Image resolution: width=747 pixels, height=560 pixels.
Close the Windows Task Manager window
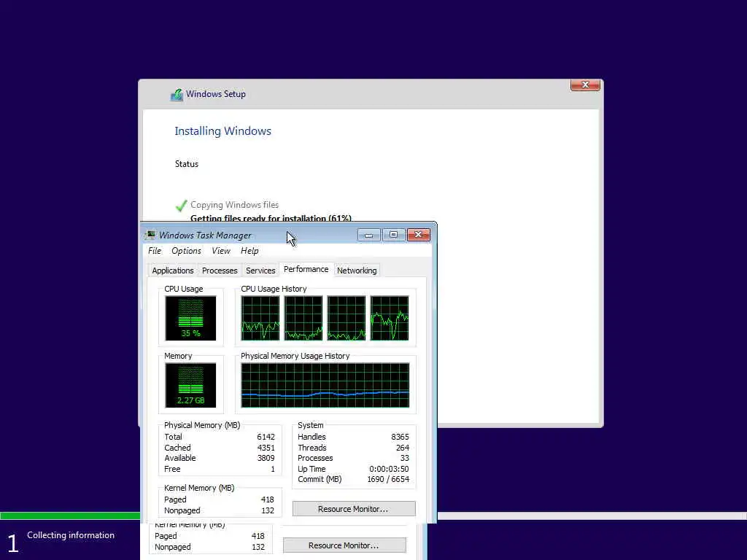tap(418, 235)
